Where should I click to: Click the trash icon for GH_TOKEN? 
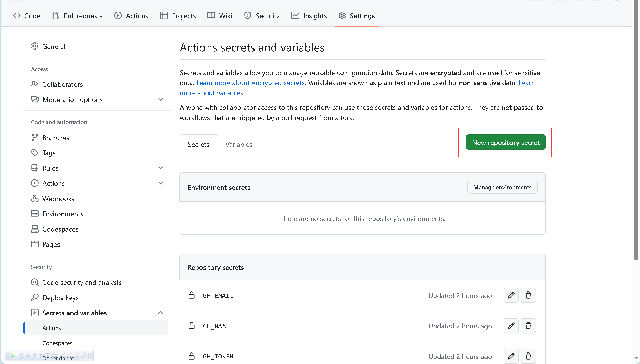click(x=528, y=356)
